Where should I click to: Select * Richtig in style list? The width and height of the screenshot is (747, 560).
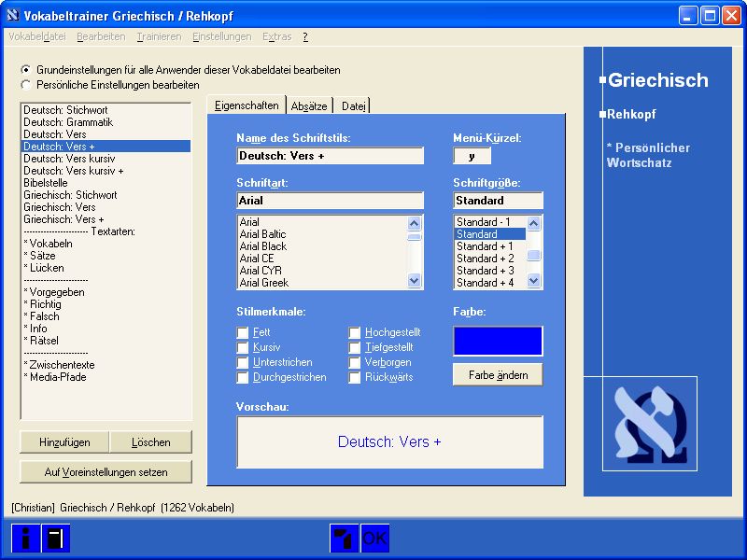[x=106, y=304]
